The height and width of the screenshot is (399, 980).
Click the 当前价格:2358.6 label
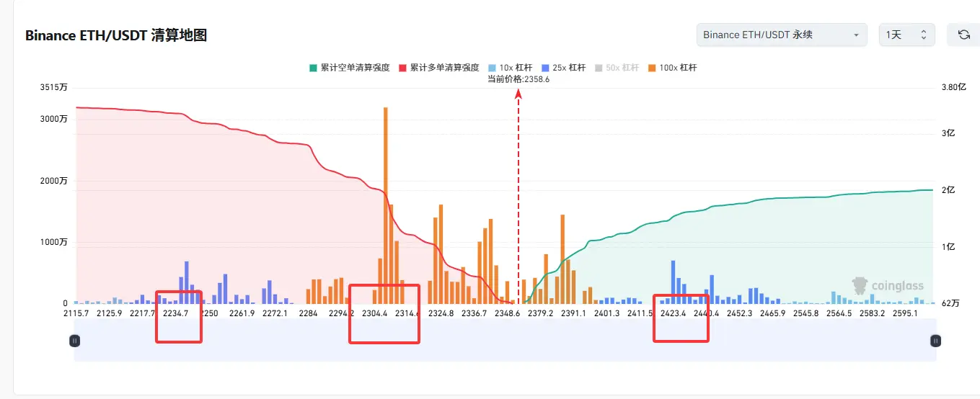pyautogui.click(x=518, y=79)
